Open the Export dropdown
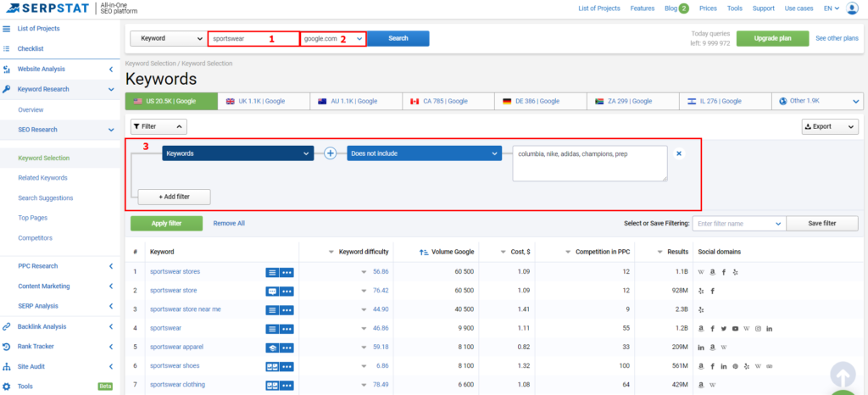Viewport: 868px width, 395px height. coord(830,126)
